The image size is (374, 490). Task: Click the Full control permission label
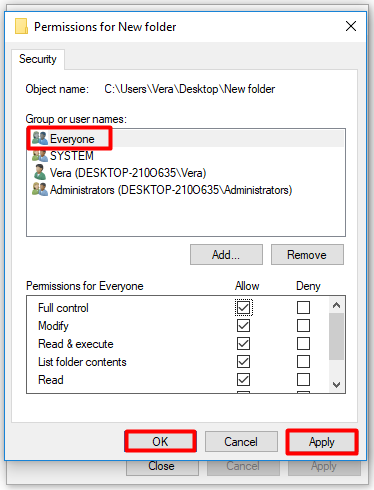point(63,308)
